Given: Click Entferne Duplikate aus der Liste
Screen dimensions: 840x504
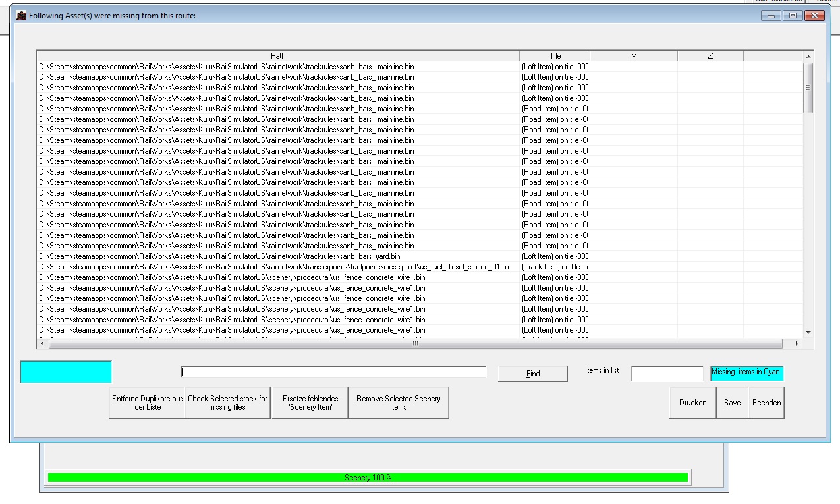Looking at the screenshot, I should point(148,403).
